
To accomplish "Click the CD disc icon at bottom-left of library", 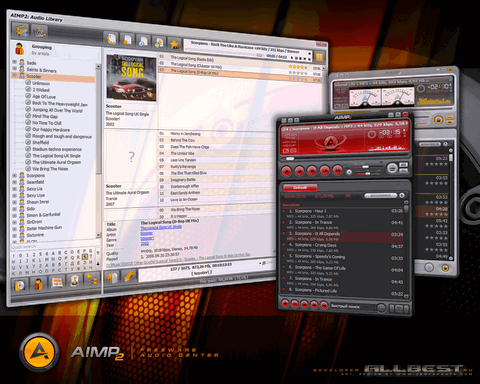I will 20,285.
